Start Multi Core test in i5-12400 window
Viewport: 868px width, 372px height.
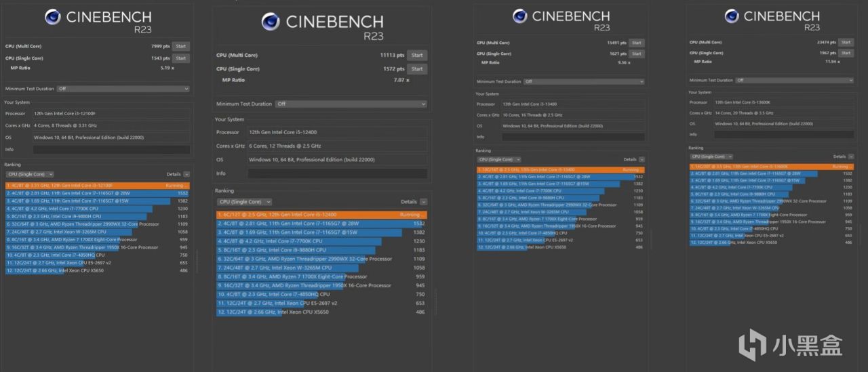(x=417, y=55)
